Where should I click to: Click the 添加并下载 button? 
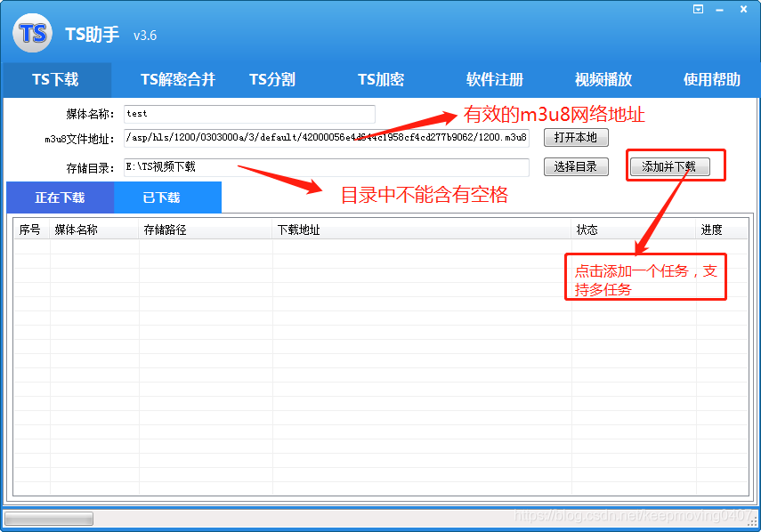tap(669, 167)
